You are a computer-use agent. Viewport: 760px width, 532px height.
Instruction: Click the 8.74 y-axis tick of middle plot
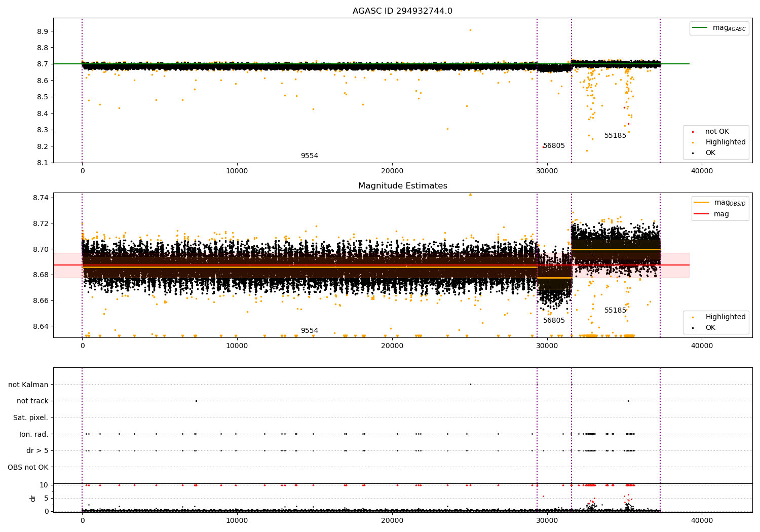coord(41,198)
